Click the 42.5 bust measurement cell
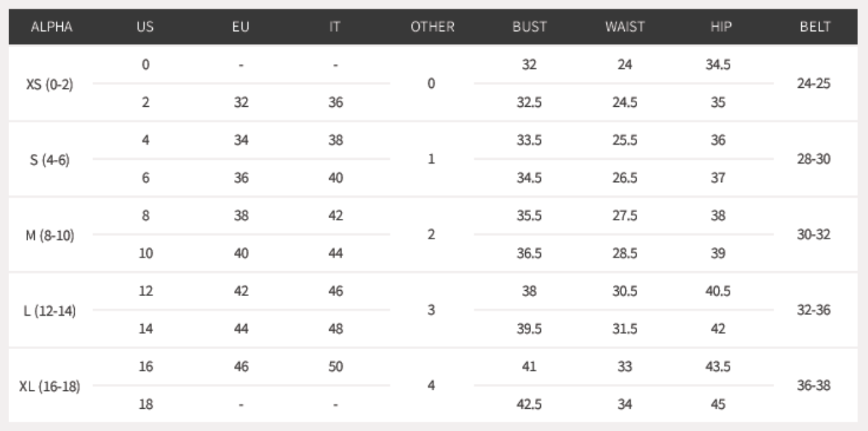 [x=530, y=405]
